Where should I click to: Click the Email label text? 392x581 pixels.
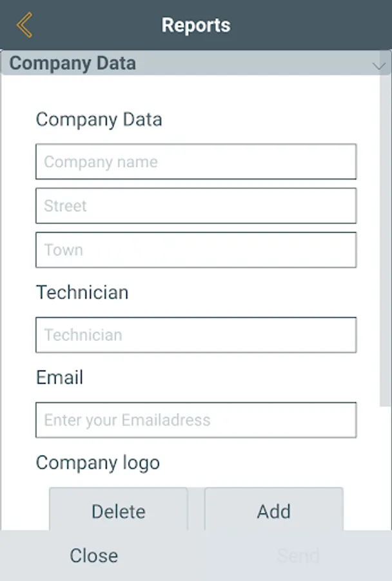(59, 378)
